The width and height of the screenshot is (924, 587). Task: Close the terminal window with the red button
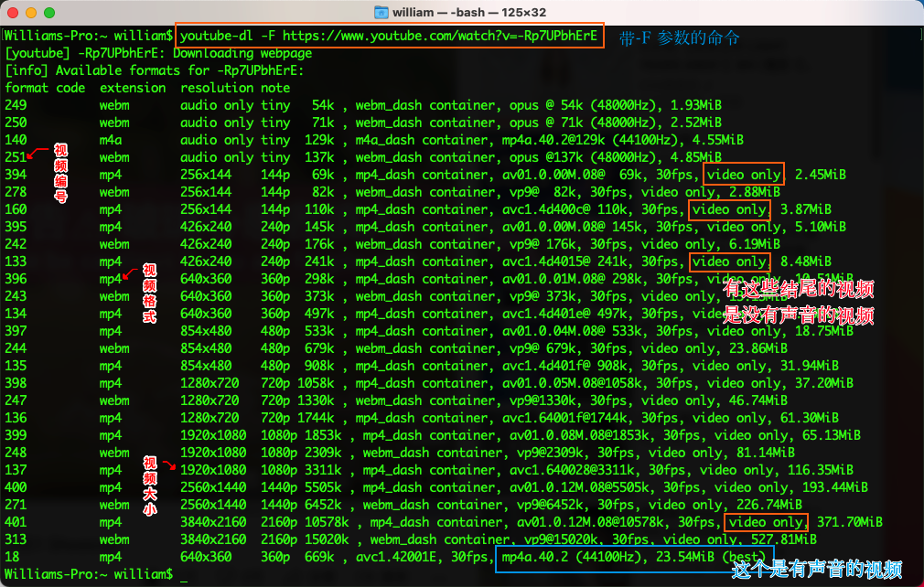(13, 13)
